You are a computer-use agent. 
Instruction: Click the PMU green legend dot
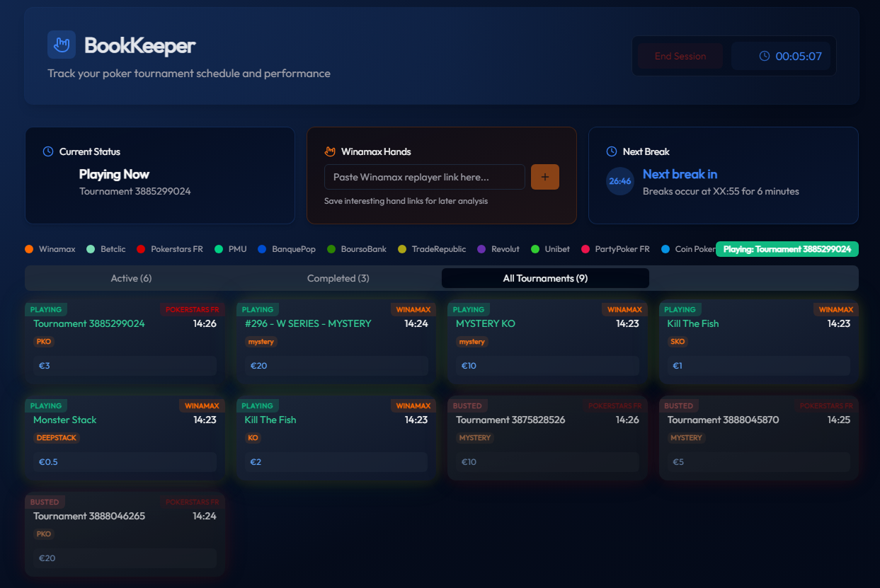point(219,249)
